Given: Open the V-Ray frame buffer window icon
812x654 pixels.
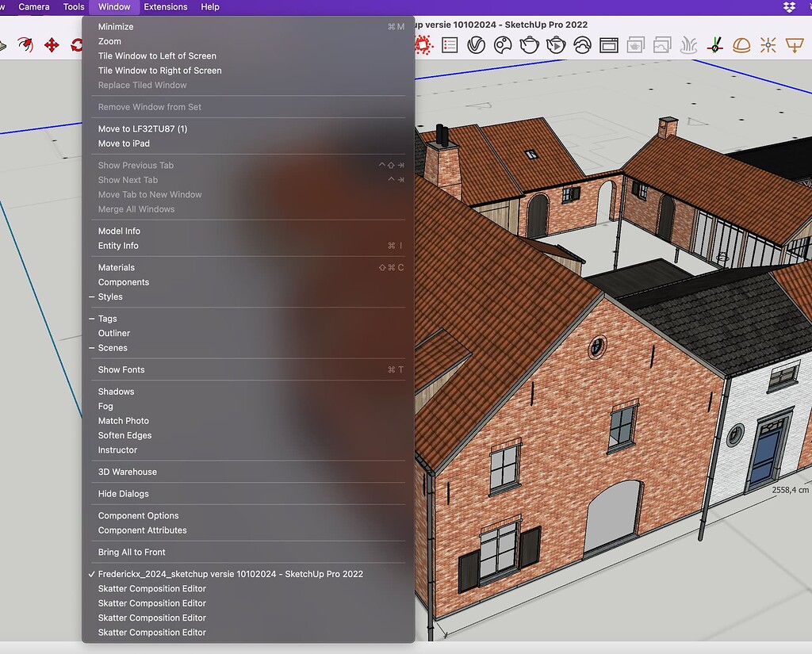Looking at the screenshot, I should 608,45.
